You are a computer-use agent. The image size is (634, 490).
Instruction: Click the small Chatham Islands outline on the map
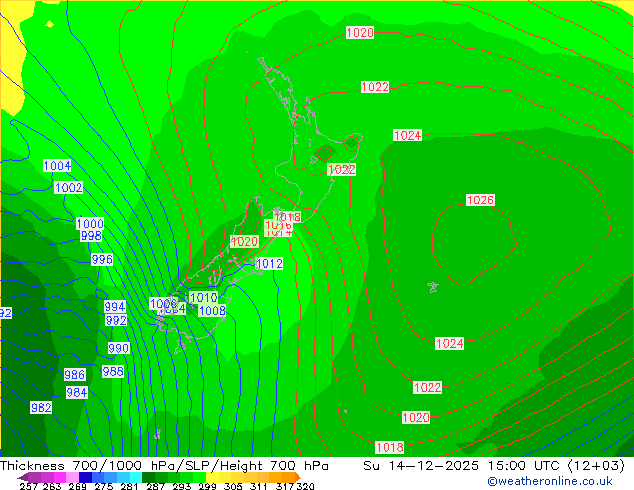point(433,287)
